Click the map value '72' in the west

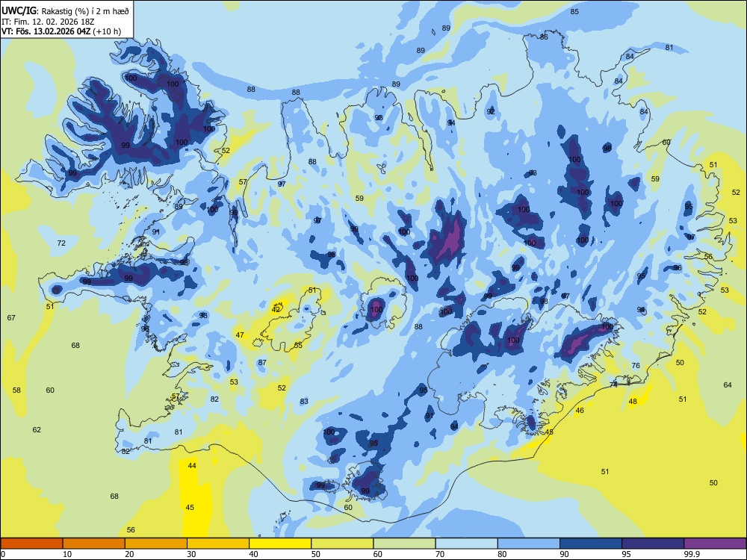(x=61, y=243)
